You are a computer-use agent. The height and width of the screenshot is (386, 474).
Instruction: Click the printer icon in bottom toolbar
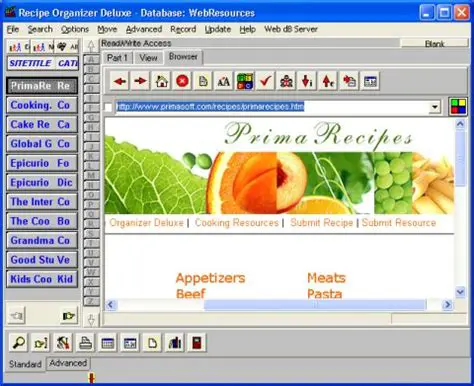pyautogui.click(x=85, y=343)
